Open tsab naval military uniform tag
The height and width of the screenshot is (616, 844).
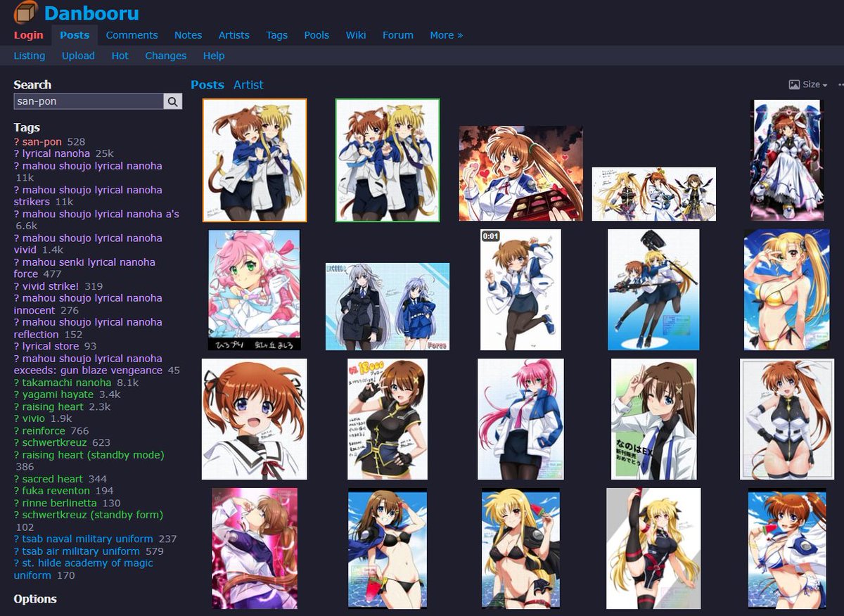(x=88, y=539)
